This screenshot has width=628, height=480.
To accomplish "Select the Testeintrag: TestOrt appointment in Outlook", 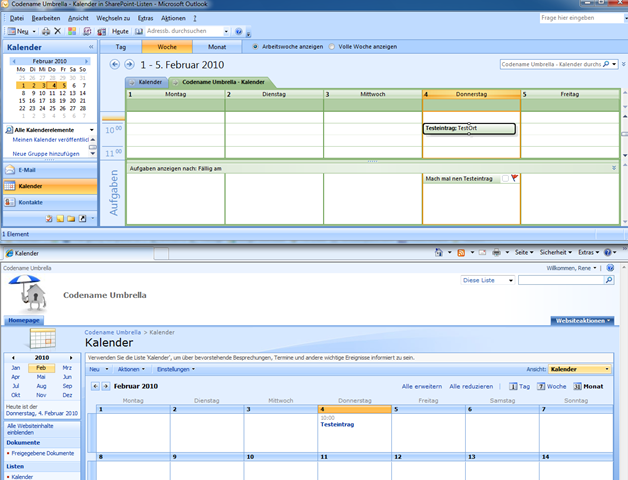I will [x=469, y=128].
